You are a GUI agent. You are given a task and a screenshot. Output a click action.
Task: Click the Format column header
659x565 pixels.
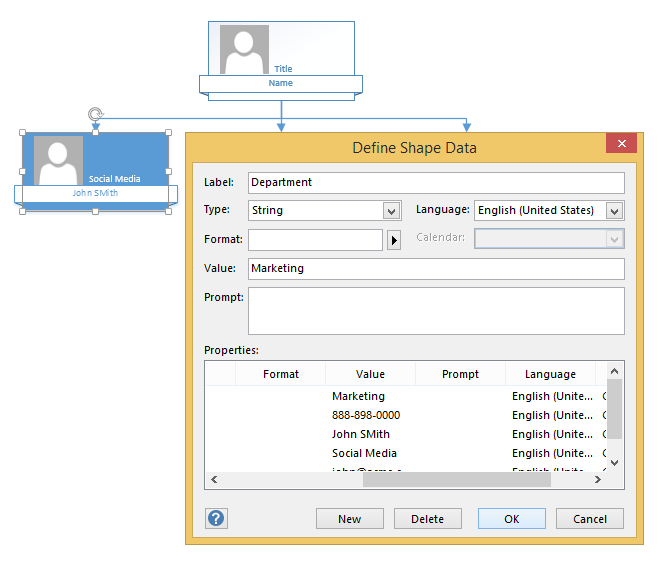click(281, 374)
